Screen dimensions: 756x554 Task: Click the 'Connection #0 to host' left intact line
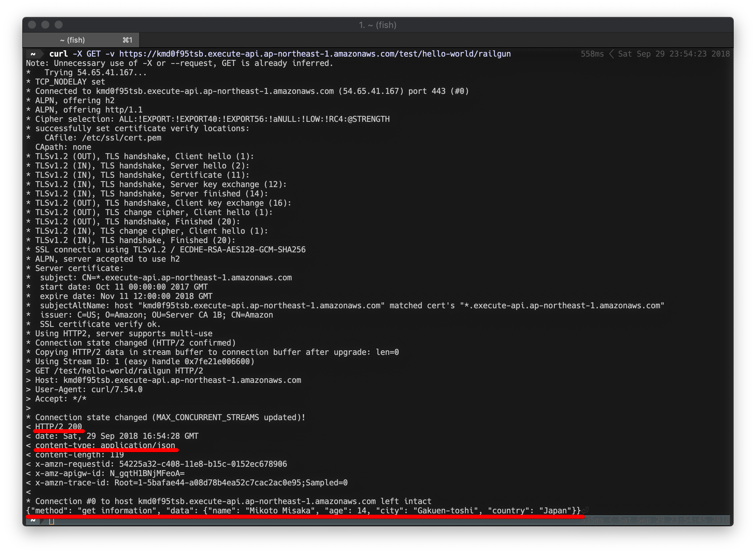(x=229, y=502)
